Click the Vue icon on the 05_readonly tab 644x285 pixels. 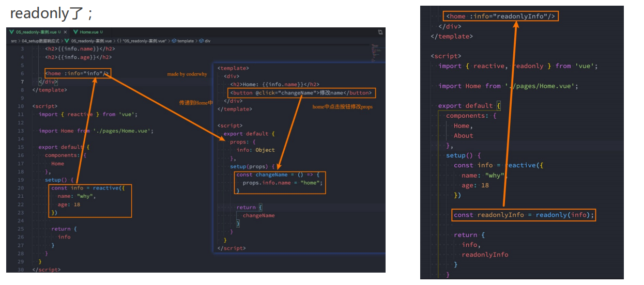tap(12, 32)
